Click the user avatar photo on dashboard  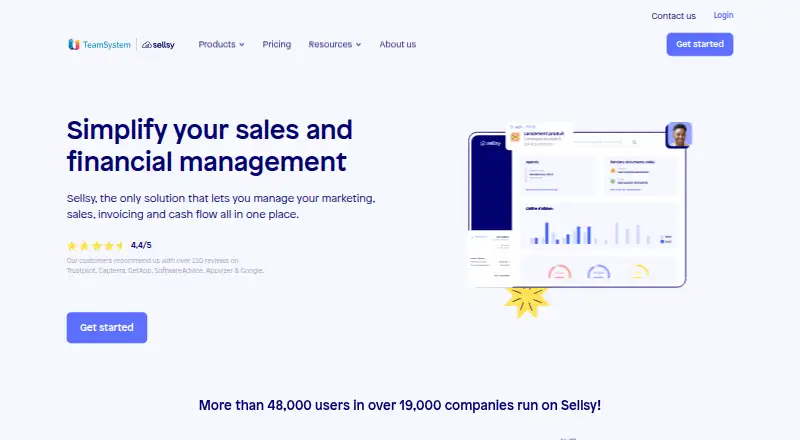679,135
